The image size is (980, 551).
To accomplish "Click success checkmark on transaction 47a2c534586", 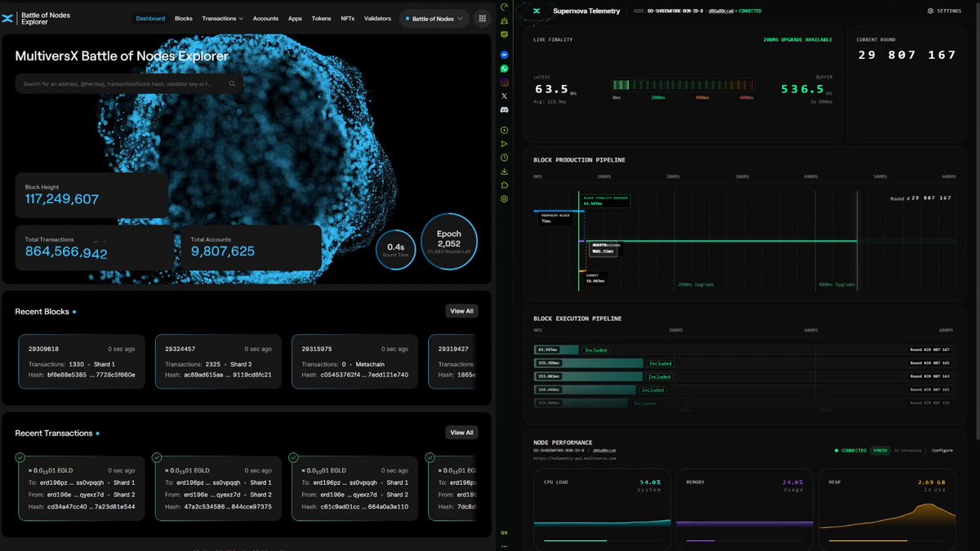I will point(157,458).
